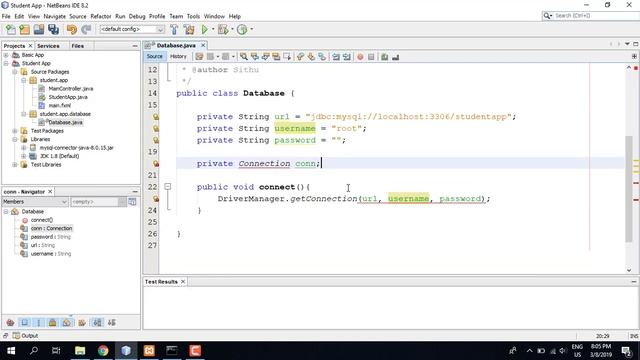Expand the Basic App project node

coord(6,55)
